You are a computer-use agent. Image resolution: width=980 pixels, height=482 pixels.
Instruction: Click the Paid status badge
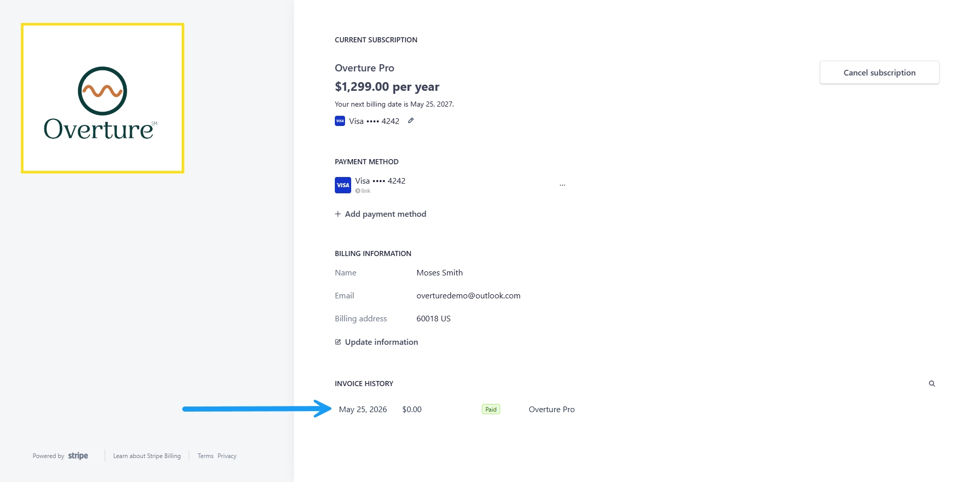coord(491,409)
